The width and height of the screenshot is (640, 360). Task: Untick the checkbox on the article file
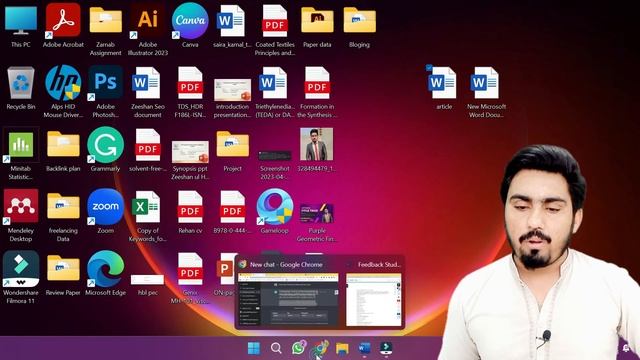429,68
